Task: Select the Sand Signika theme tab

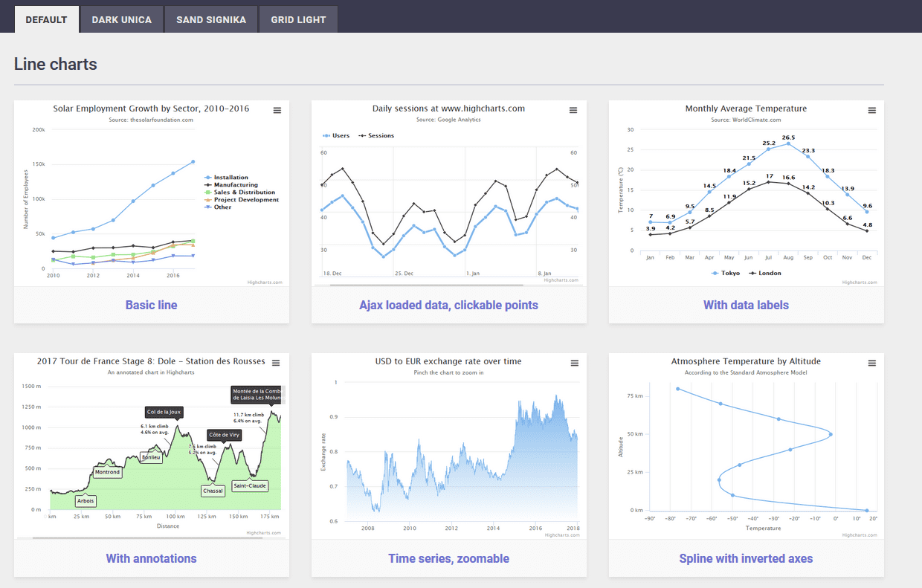Action: pyautogui.click(x=211, y=20)
